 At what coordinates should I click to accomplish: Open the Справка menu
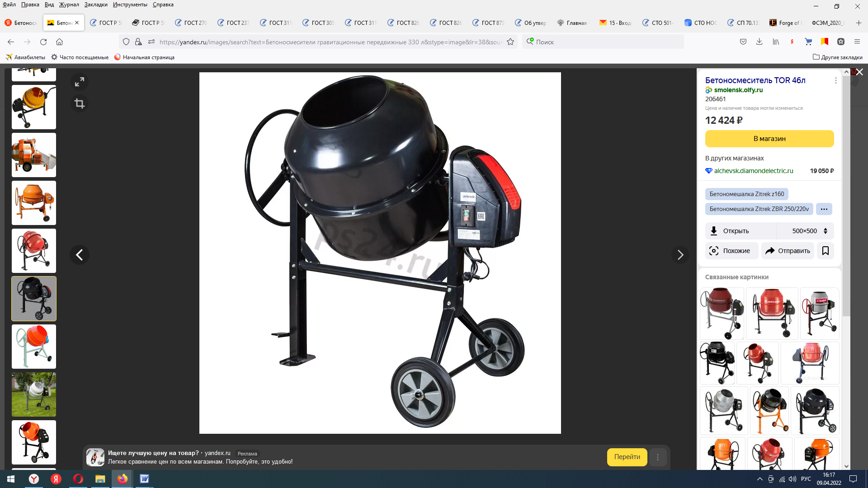pyautogui.click(x=163, y=5)
